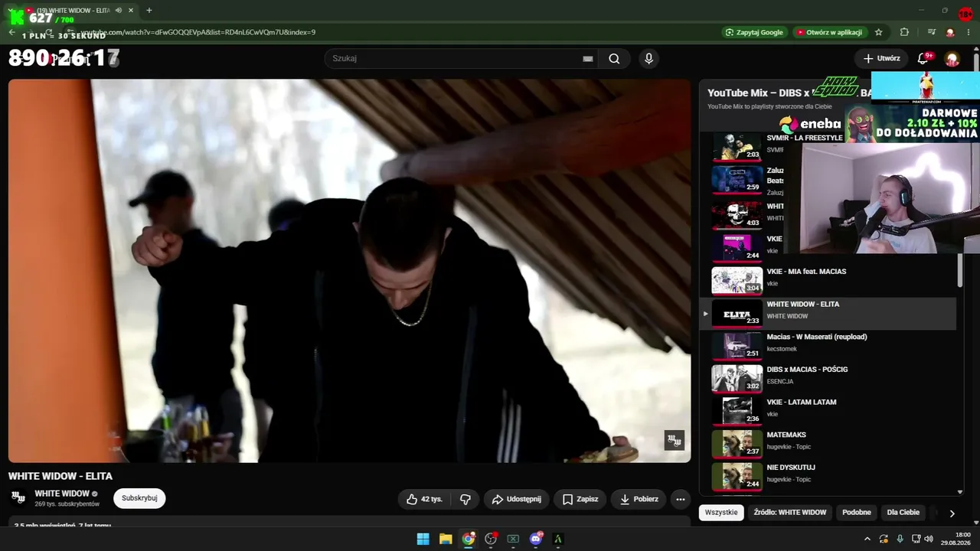Viewport: 980px width, 551px height.
Task: Click the Utwórz create button
Action: coord(881,58)
